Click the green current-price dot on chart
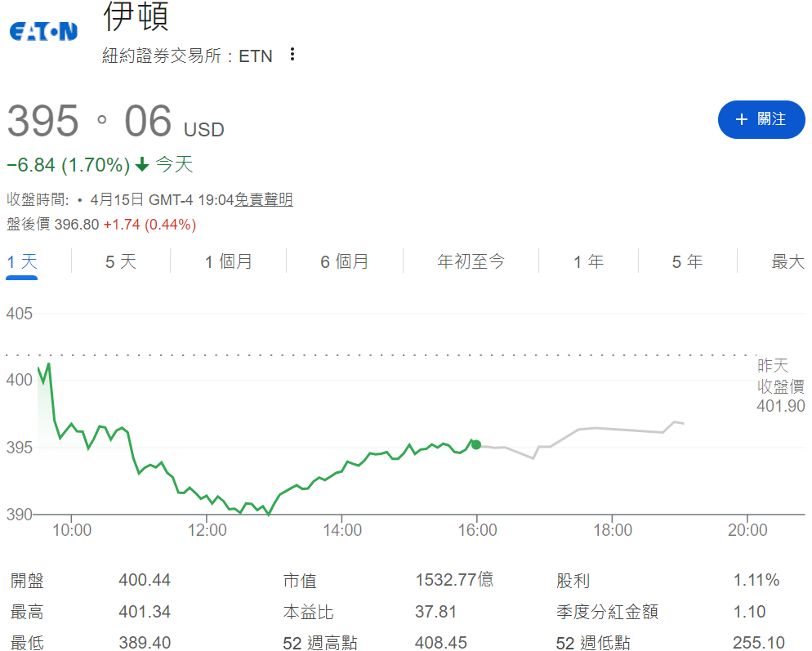The width and height of the screenshot is (812, 651). click(476, 445)
